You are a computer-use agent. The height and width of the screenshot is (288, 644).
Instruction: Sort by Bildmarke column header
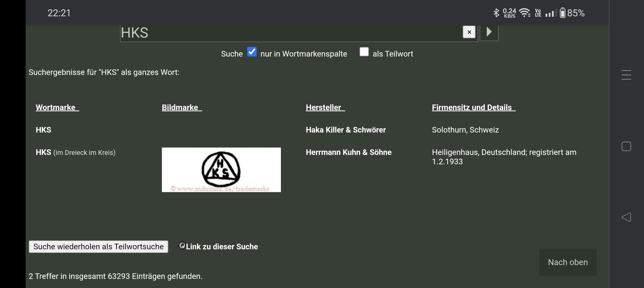tap(182, 107)
